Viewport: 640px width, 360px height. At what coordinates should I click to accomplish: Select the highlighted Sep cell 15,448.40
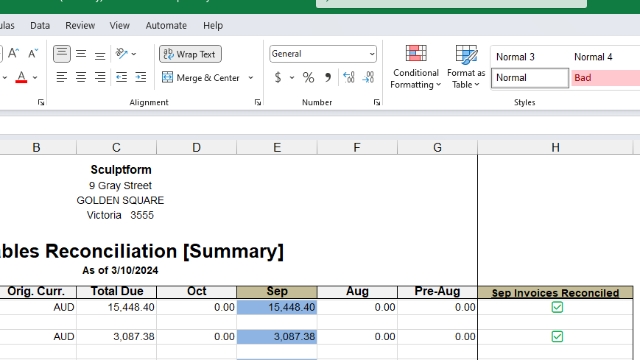[x=277, y=307]
